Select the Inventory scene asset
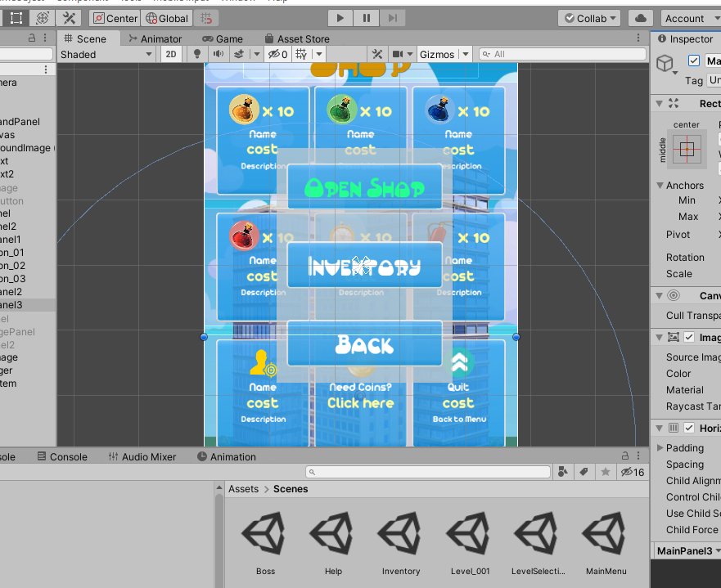The height and width of the screenshot is (588, 721). (x=401, y=542)
